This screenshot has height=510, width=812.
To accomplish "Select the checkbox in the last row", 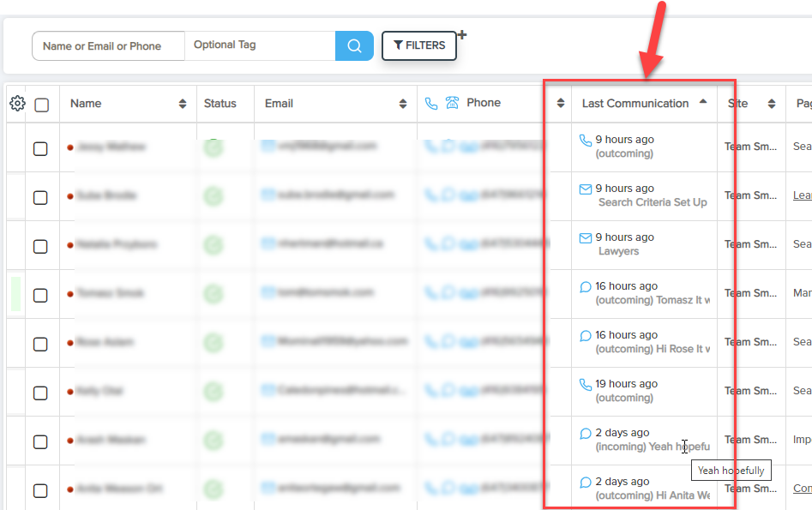I will [40, 490].
